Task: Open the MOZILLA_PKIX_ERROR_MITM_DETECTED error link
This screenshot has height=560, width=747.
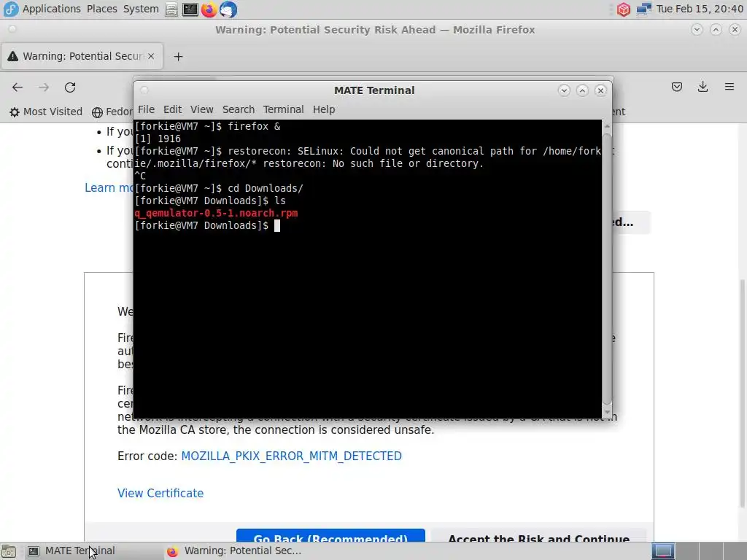Action: point(291,456)
